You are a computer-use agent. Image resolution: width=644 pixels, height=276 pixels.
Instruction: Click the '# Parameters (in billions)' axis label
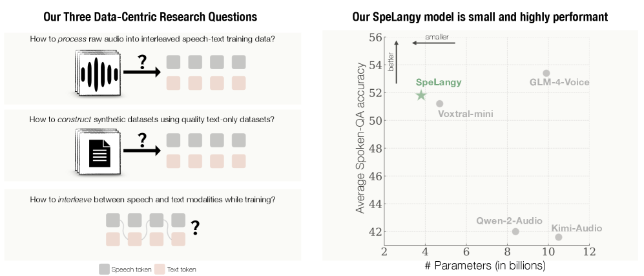pos(486,266)
